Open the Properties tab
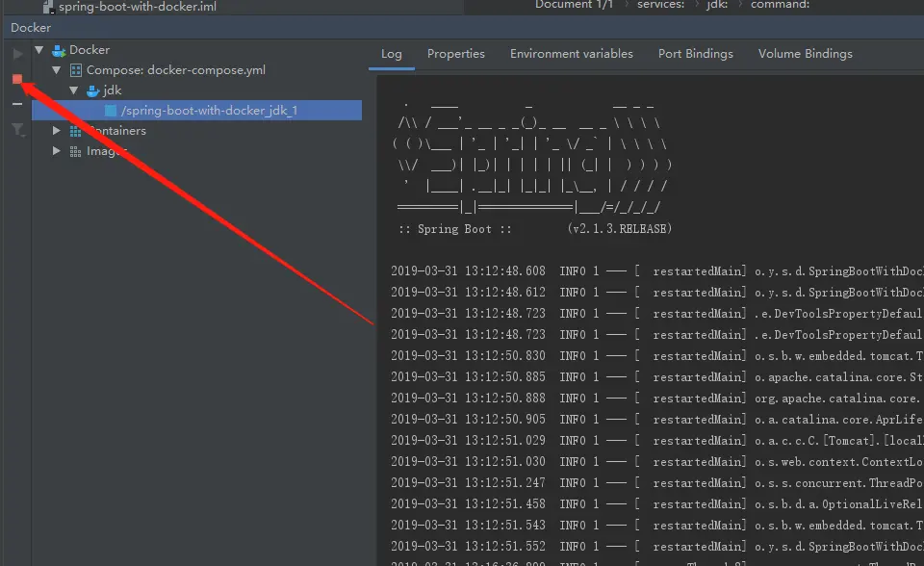 [x=455, y=54]
